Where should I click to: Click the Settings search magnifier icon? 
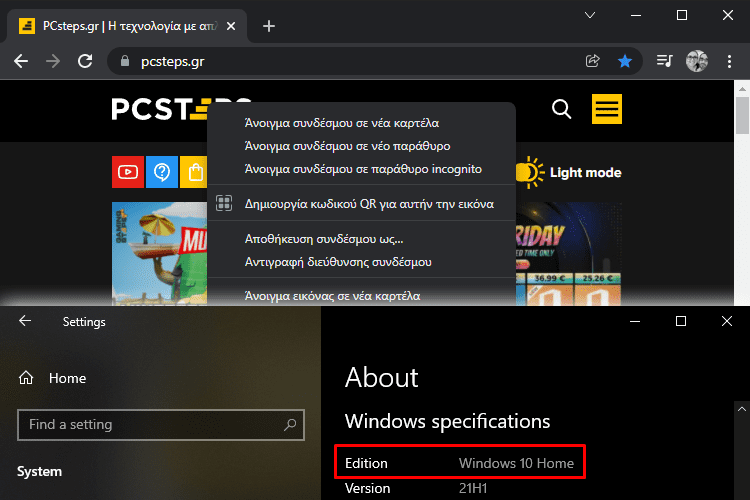290,424
